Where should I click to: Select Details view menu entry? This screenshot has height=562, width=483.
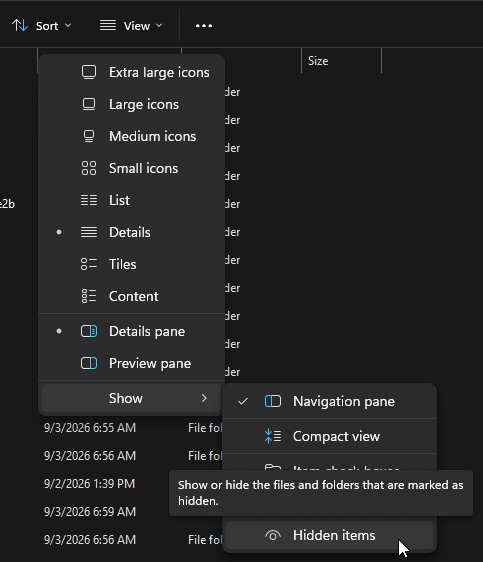(x=131, y=232)
